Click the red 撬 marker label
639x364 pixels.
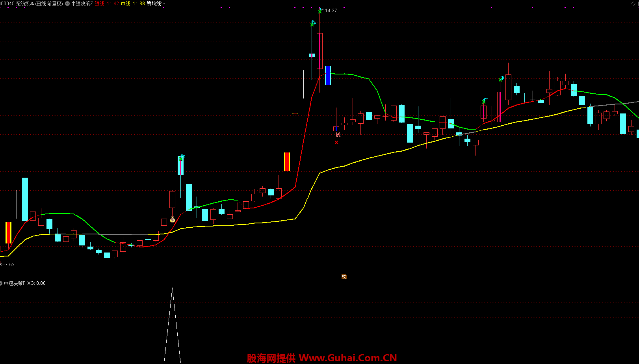click(338, 135)
